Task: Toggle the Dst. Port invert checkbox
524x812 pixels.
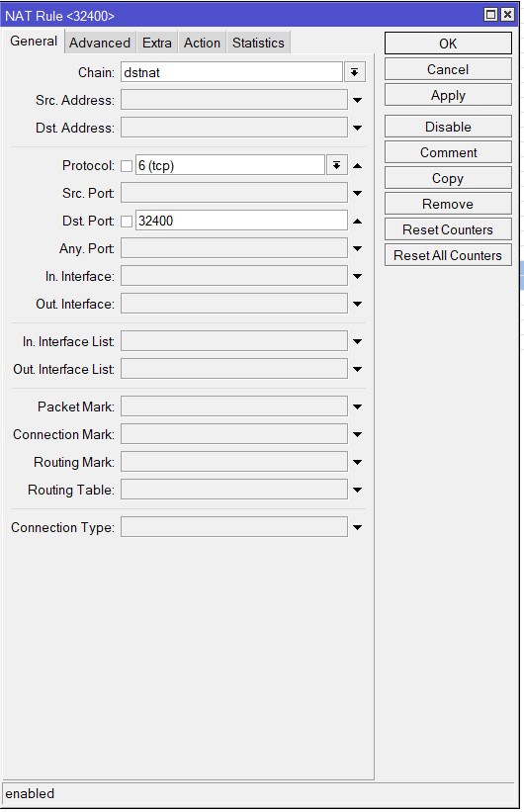Action: (x=127, y=222)
